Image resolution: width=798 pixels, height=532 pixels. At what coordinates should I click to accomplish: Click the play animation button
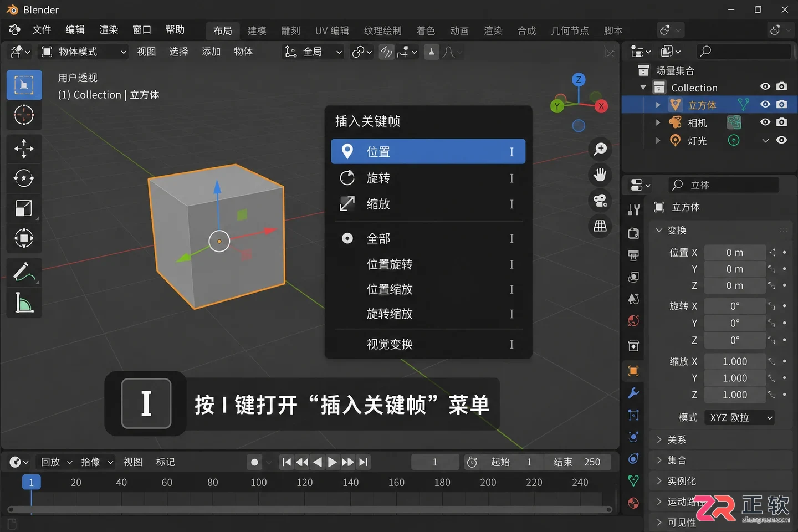coord(332,462)
